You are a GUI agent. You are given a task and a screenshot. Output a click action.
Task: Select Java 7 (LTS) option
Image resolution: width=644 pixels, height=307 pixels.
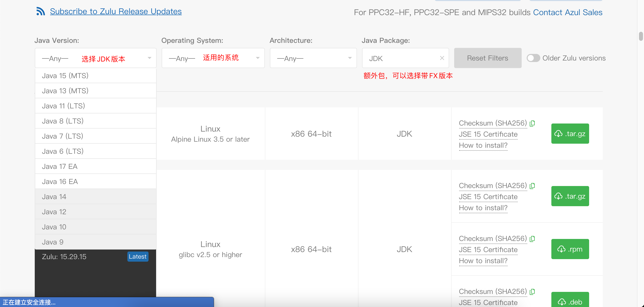tap(96, 136)
